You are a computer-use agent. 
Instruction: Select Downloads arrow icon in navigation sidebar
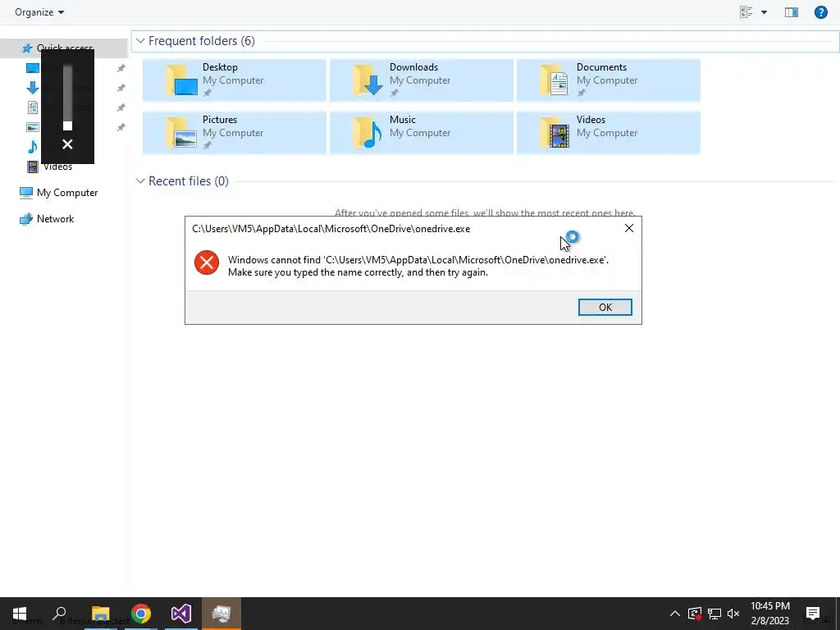point(33,88)
